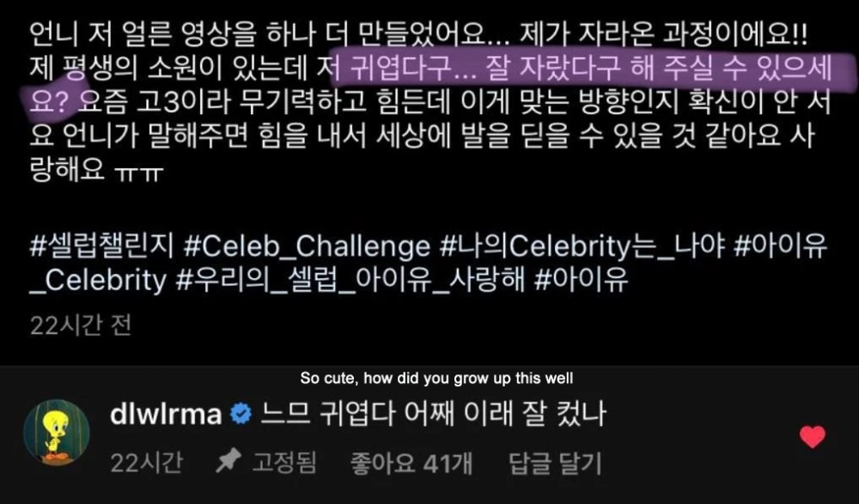Open the #아이유_Celebrity hashtag
Screen dimensions: 859x504
(x=780, y=246)
